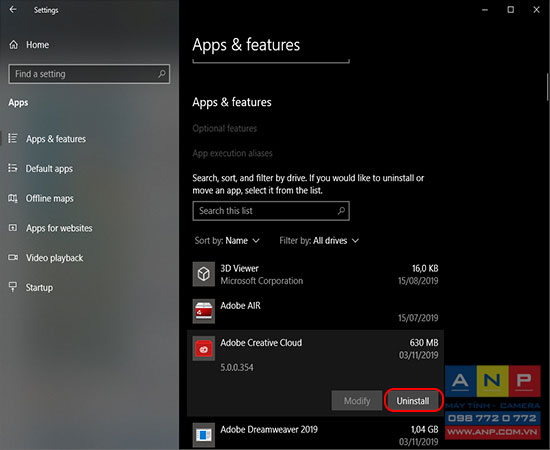Go back with the Settings back arrow

[13, 9]
